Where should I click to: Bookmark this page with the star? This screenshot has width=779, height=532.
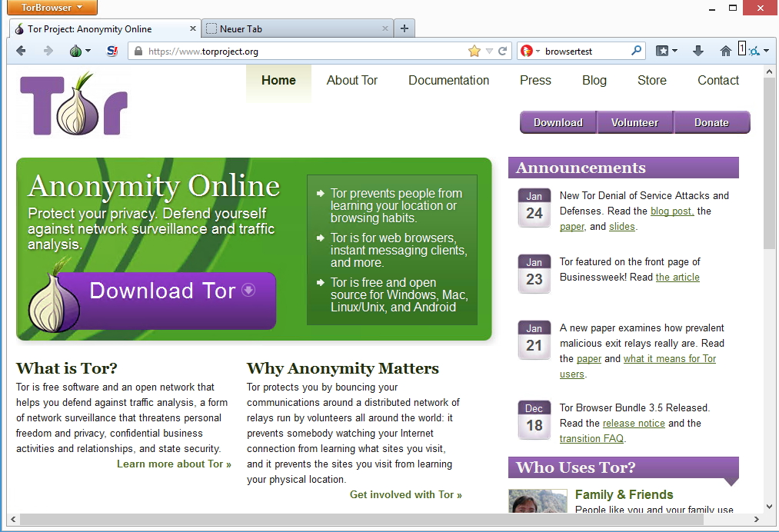474,51
